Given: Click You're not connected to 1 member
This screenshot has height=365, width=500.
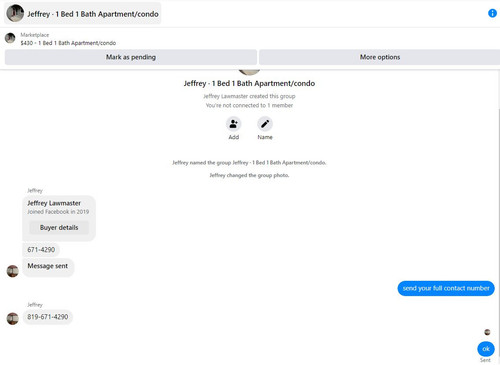Looking at the screenshot, I should (x=249, y=105).
